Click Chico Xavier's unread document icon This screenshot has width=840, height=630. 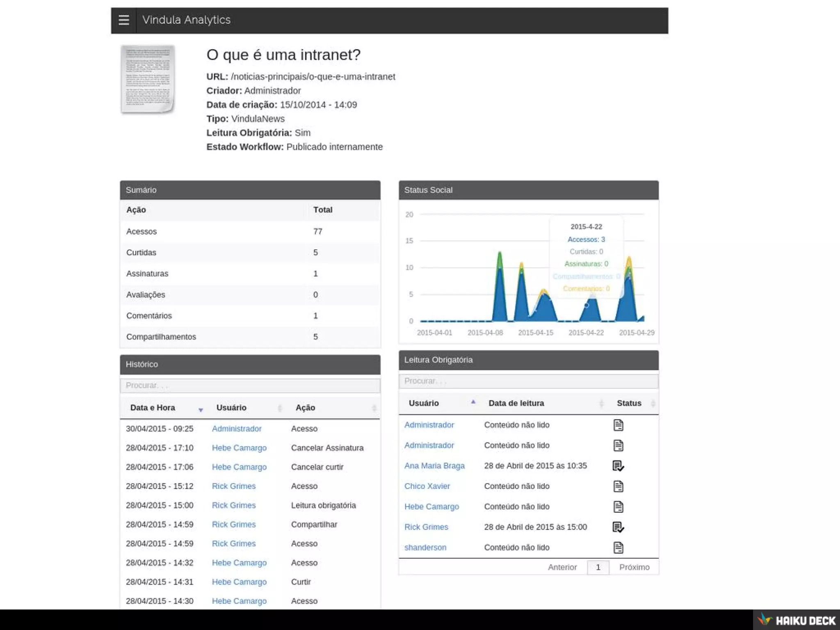pyautogui.click(x=618, y=486)
